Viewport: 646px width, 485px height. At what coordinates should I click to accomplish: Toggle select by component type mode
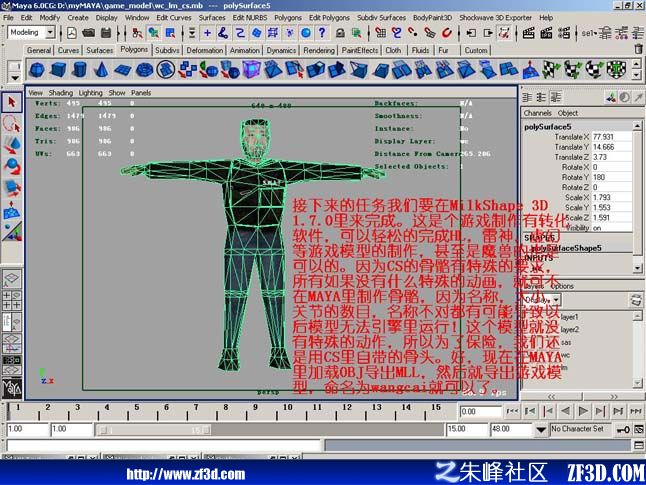coord(170,33)
